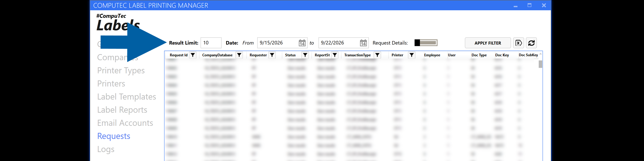
Task: Select Requests in the sidebar
Action: [114, 136]
